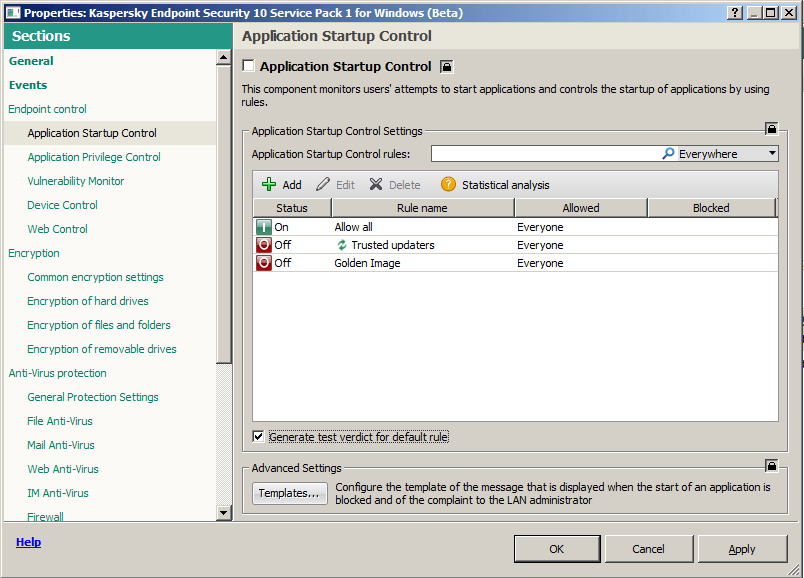Click Everyone in the Golden Image row
The image size is (804, 578).
tap(540, 263)
